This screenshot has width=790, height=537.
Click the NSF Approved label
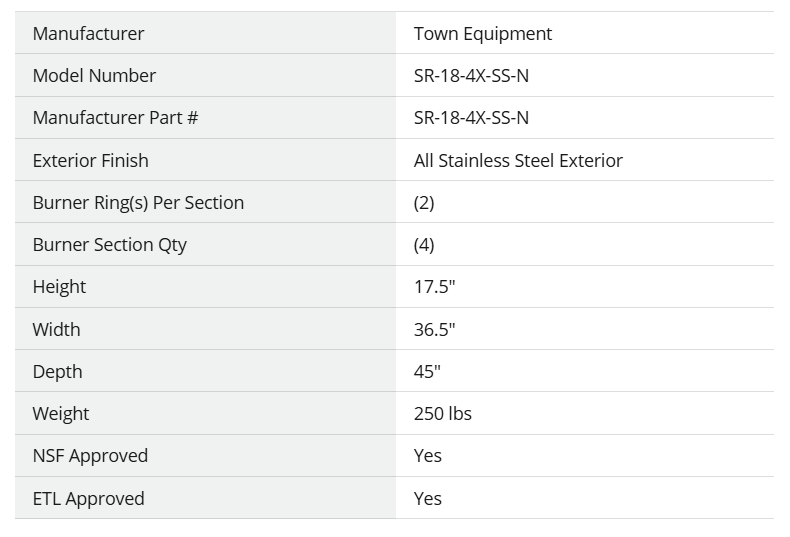pyautogui.click(x=90, y=456)
